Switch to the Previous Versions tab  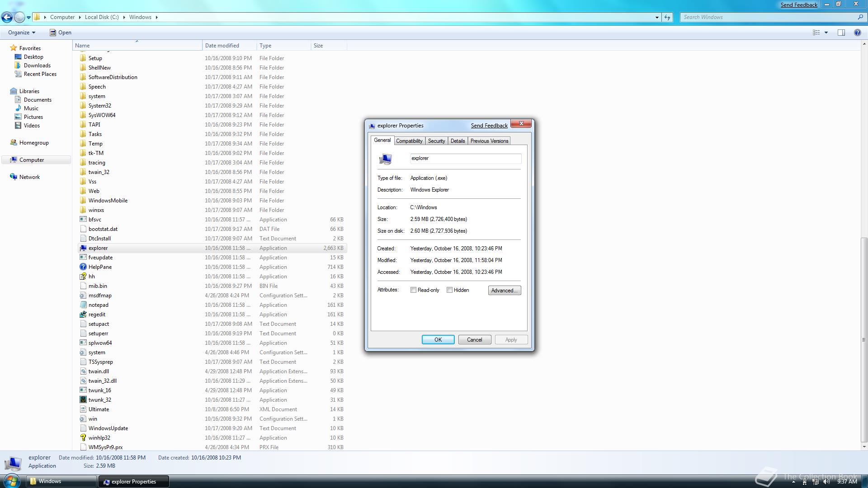click(489, 141)
